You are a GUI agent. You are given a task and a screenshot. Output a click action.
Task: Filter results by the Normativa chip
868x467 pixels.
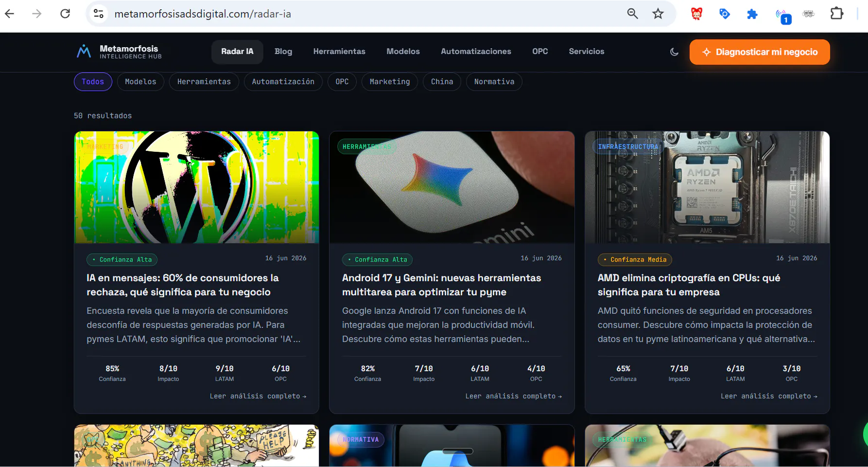click(494, 82)
